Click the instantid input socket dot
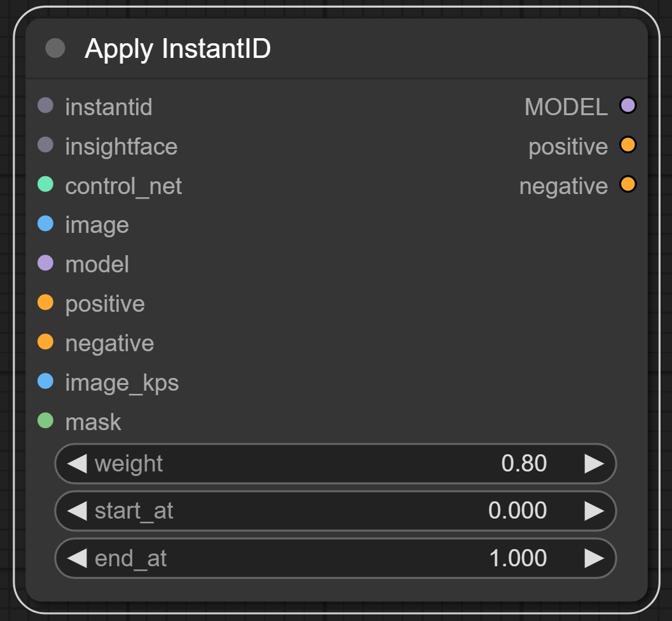The height and width of the screenshot is (621, 672). pyautogui.click(x=45, y=106)
